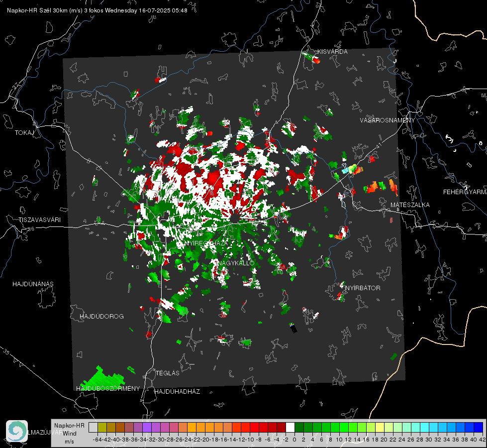The image size is (487, 448).
Task: Click the TOKAJ city label
Action: (24, 133)
